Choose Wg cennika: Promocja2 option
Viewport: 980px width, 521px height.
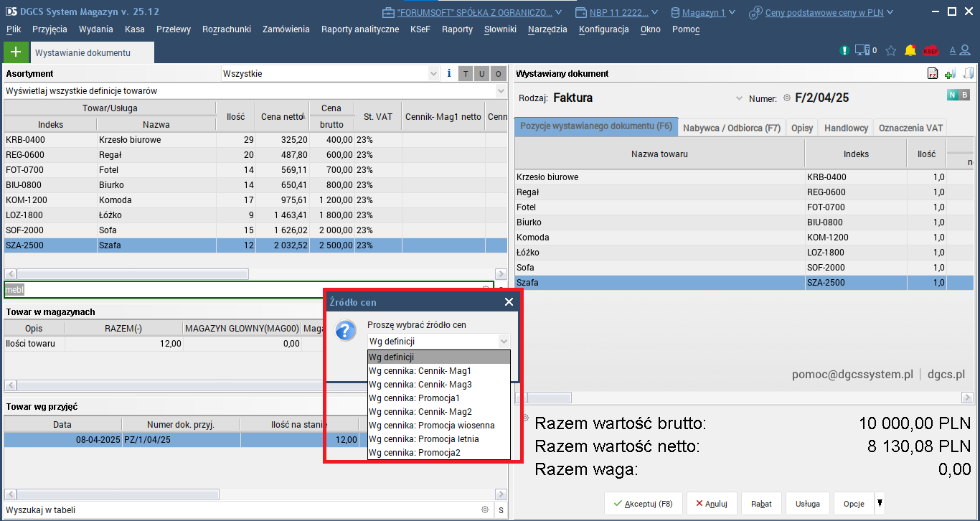438,453
